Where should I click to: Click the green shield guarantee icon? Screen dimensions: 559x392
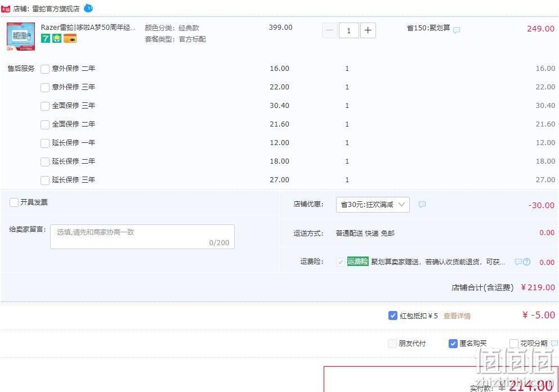pos(57,38)
